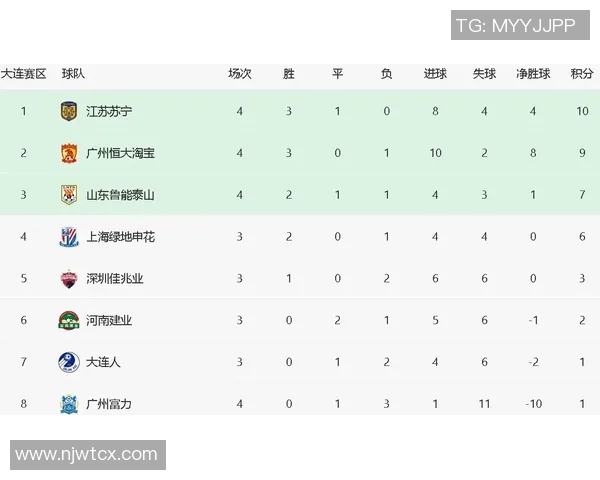Open the 广州恒大淘宝 team link

point(120,153)
